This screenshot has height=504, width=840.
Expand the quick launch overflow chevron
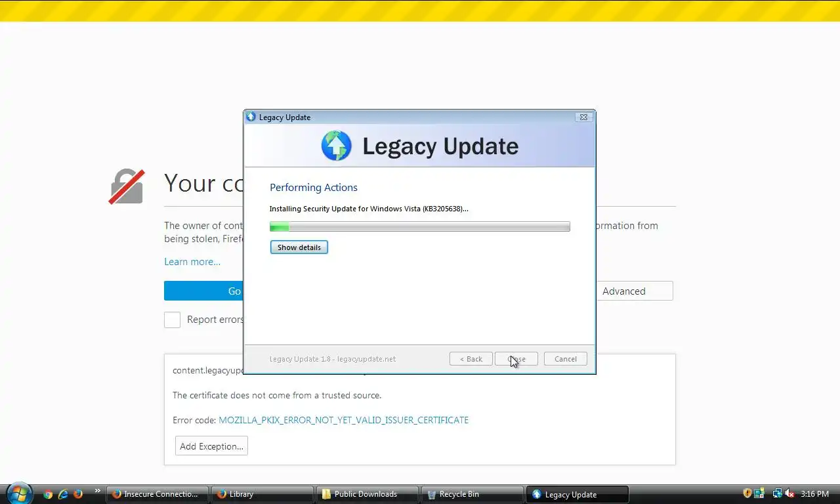(x=98, y=491)
